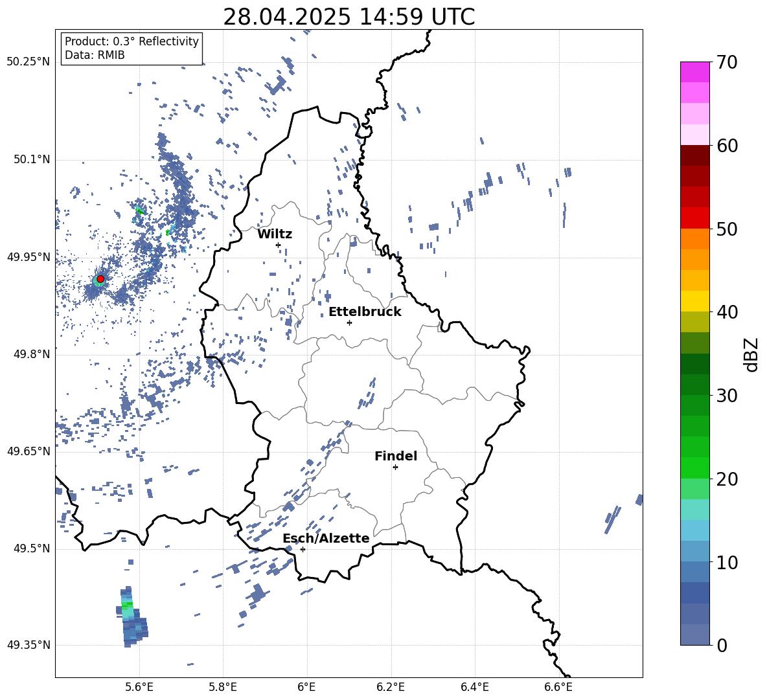
Task: Click the bright red colorbar segment above 50
Action: click(694, 218)
